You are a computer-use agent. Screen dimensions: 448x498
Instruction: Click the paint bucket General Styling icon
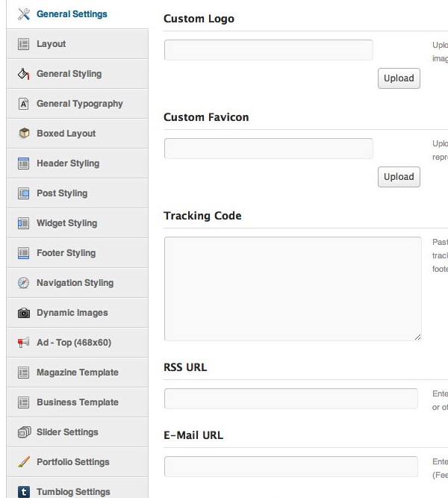coord(23,74)
